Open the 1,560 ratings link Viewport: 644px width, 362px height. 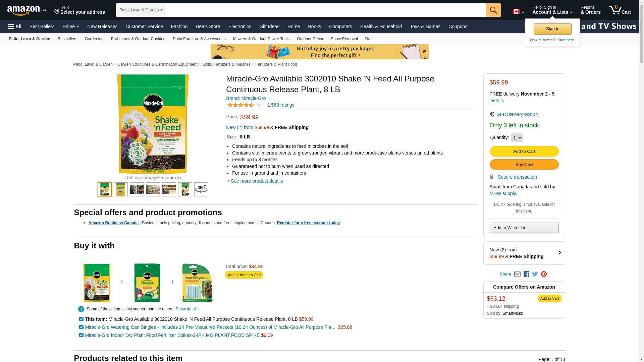[281, 105]
